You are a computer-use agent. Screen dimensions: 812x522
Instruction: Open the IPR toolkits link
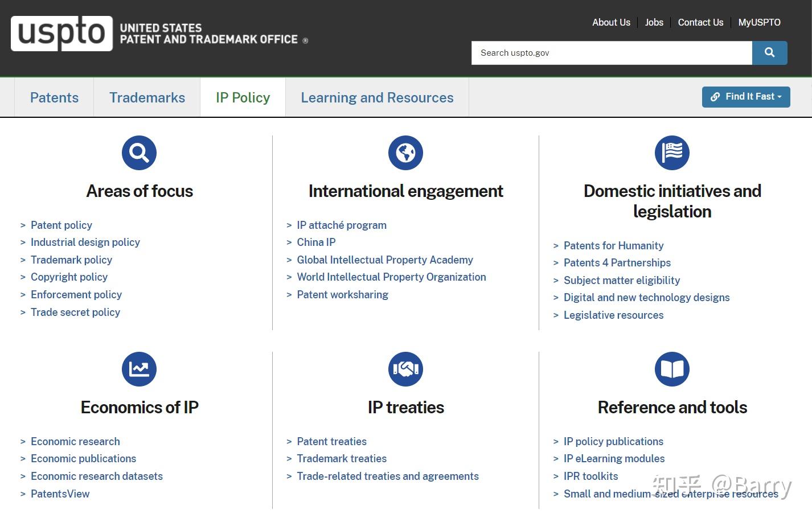pyautogui.click(x=590, y=476)
